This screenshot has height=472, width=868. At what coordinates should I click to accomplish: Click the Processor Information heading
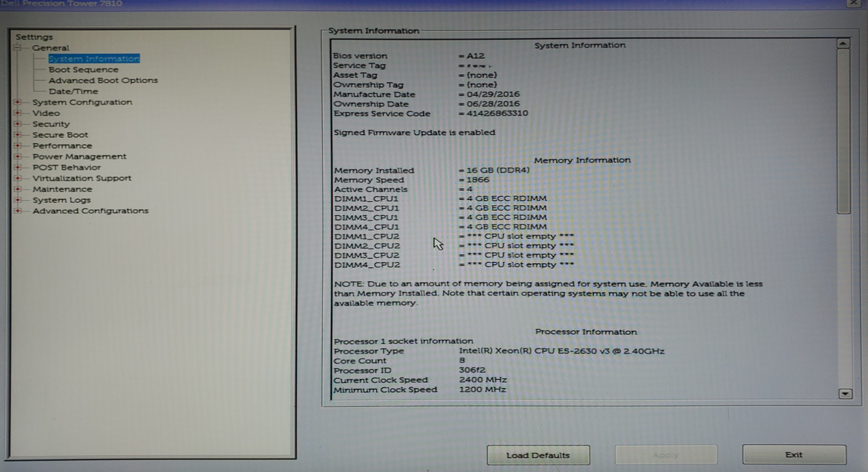(x=586, y=332)
